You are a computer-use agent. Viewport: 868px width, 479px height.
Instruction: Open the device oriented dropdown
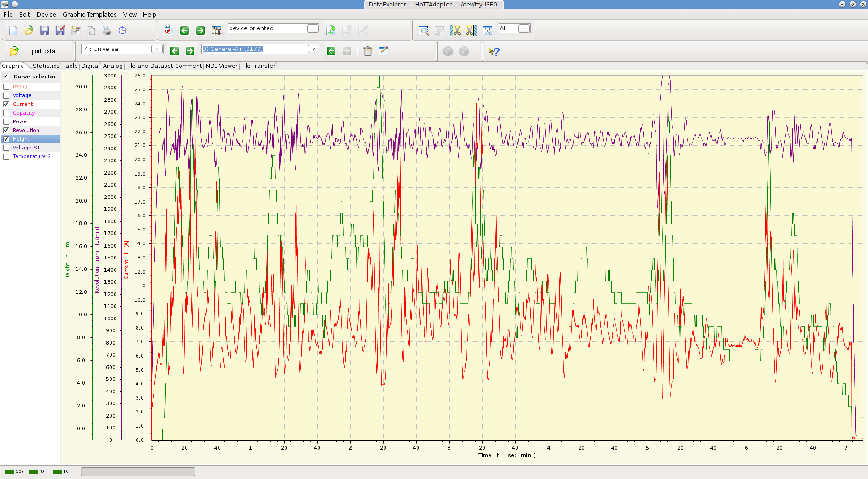coord(313,28)
